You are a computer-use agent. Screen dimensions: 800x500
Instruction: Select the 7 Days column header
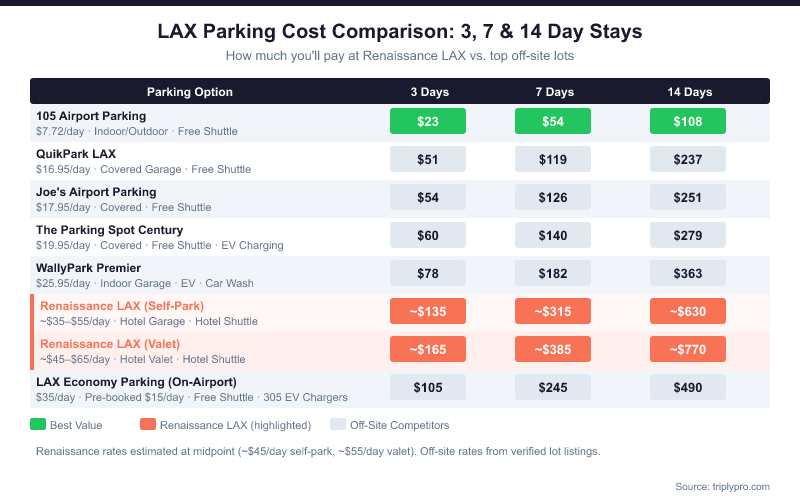[553, 92]
